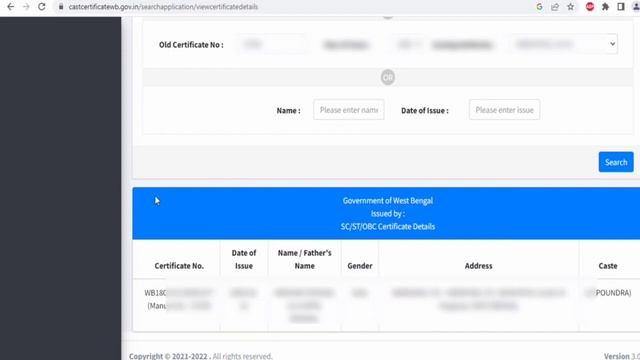
Task: Click Name / Father's Name column header
Action: click(x=304, y=259)
